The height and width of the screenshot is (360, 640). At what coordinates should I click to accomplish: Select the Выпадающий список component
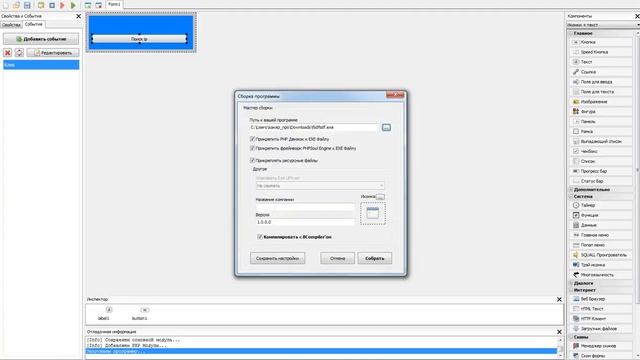point(601,141)
